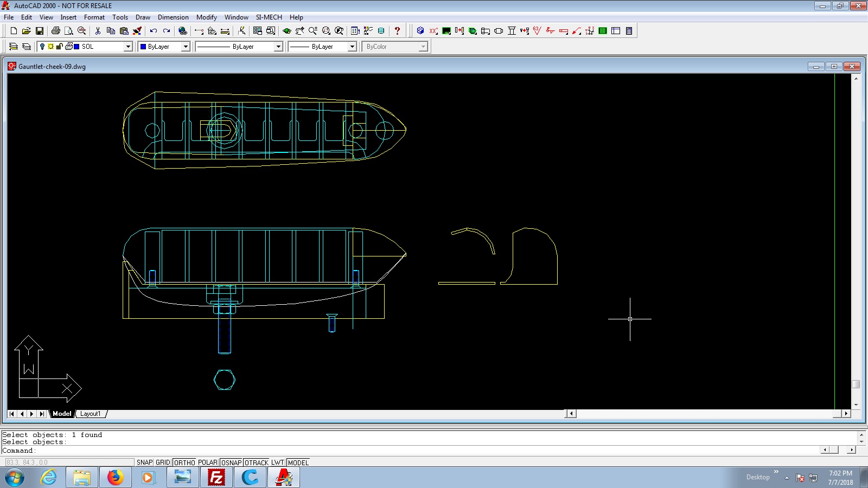
Task: Save the drawing with the floppy icon
Action: point(39,31)
